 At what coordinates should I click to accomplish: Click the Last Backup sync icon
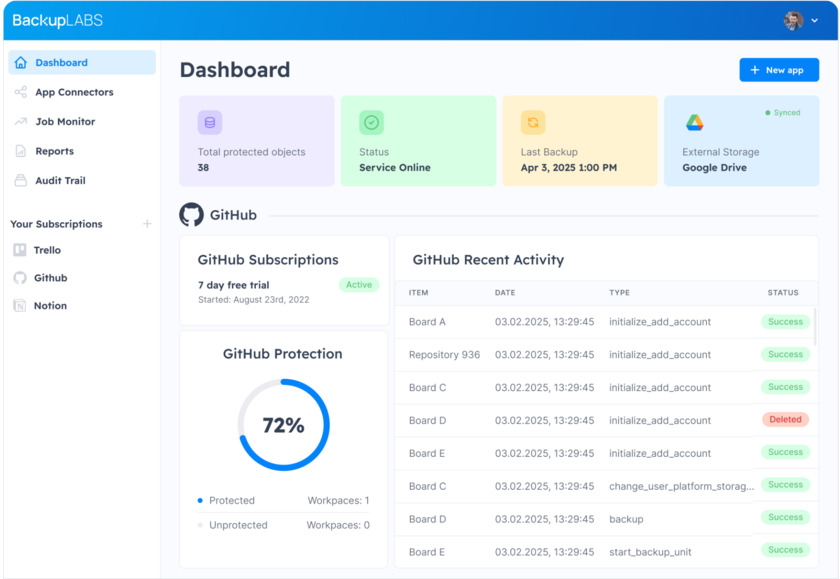533,123
